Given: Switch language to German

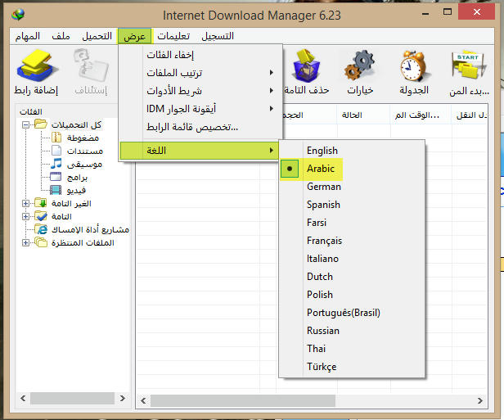Looking at the screenshot, I should 324,187.
